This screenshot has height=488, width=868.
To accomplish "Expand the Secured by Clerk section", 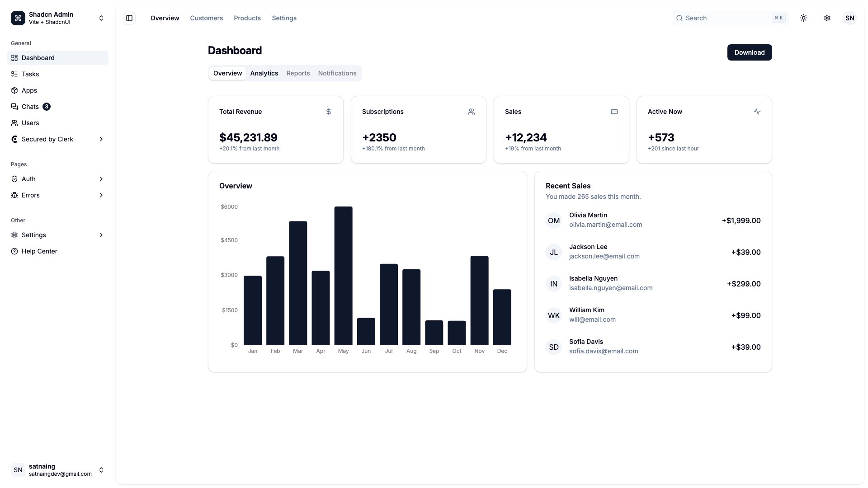I will 101,139.
